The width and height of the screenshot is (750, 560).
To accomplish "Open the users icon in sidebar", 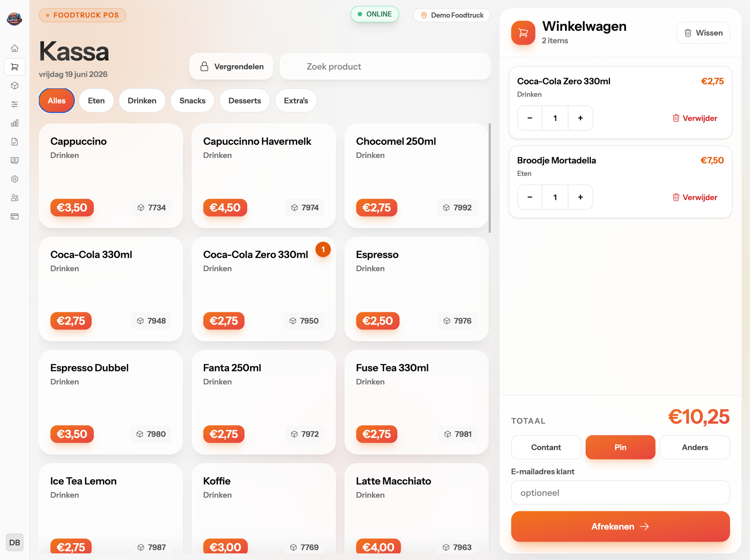I will pyautogui.click(x=15, y=198).
